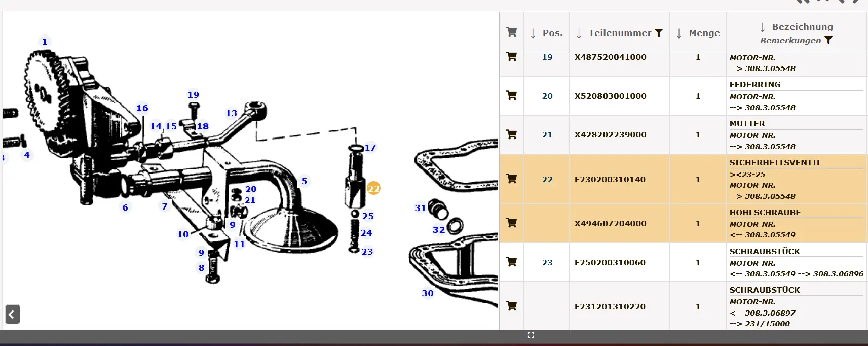Add part X520803001000 Federring to cart
Screen dimensions: 868x346
pos(511,95)
